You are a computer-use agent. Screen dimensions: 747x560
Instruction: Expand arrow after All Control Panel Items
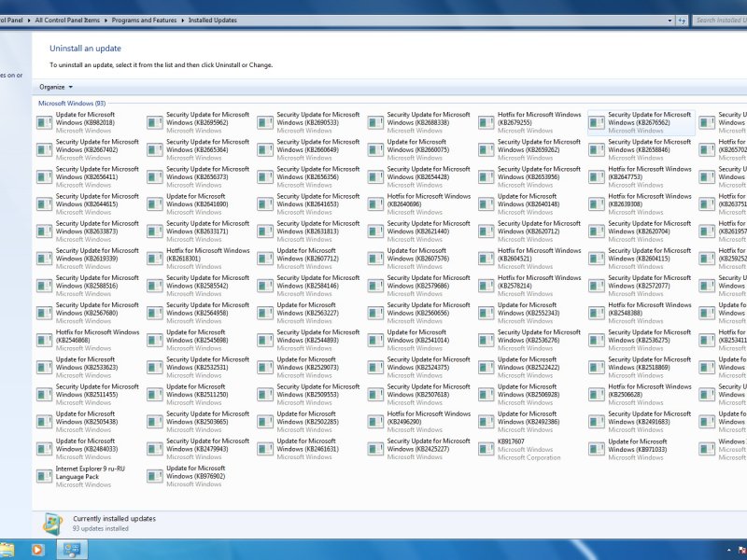click(106, 21)
